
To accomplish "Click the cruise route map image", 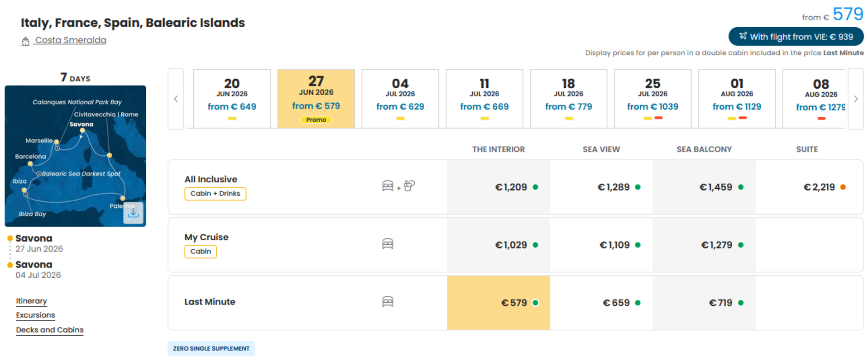I will (75, 156).
